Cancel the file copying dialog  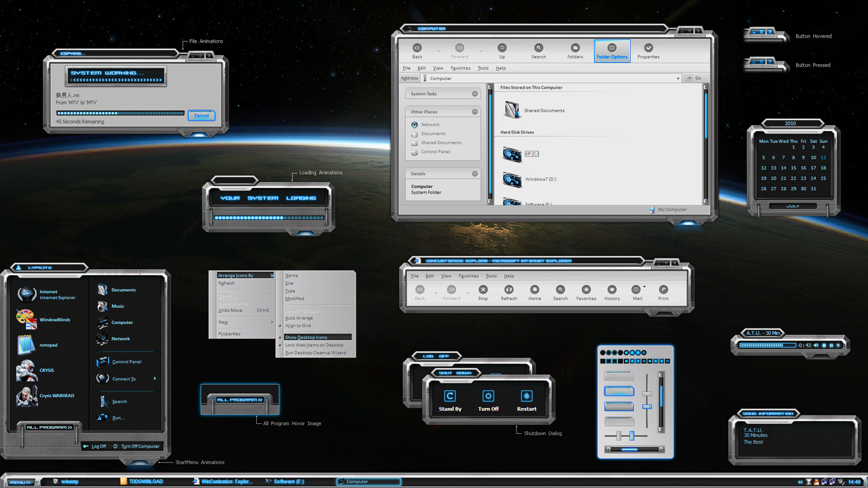click(202, 116)
